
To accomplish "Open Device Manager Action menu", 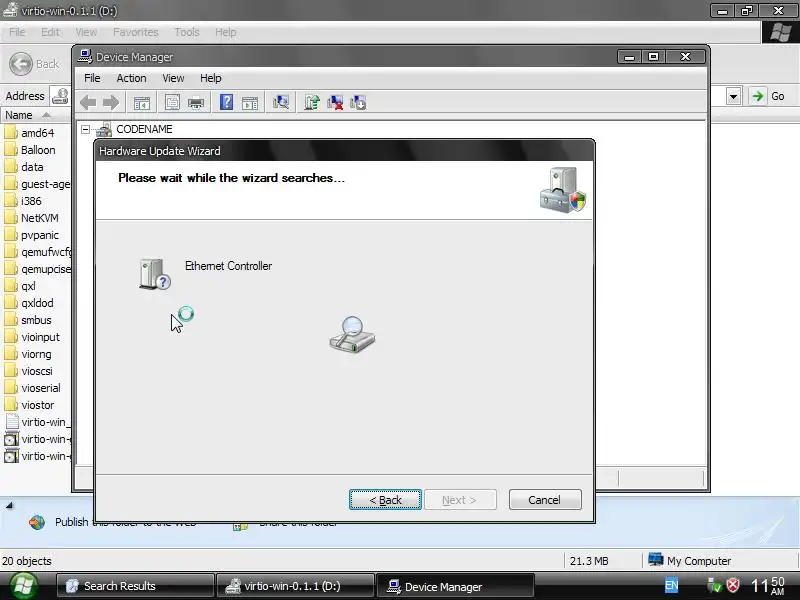I will pyautogui.click(x=131, y=78).
